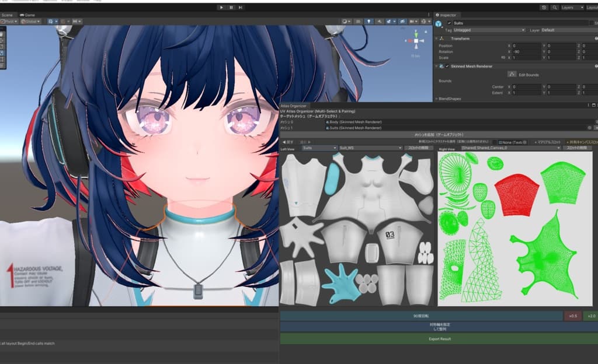
Task: Click the Suits GameObject cube icon
Action: [x=439, y=24]
